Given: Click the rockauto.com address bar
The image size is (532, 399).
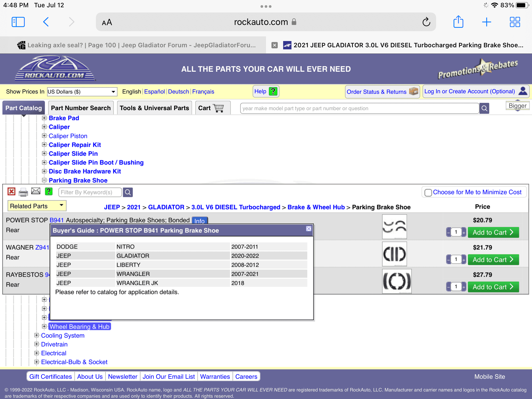Looking at the screenshot, I should pyautogui.click(x=265, y=22).
